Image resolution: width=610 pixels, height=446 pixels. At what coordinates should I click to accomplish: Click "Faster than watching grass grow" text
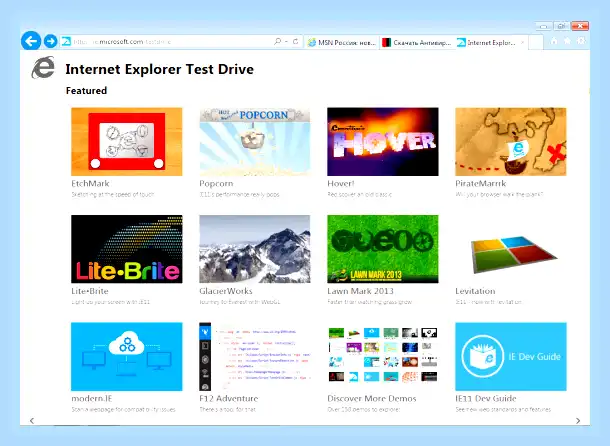coord(370,302)
